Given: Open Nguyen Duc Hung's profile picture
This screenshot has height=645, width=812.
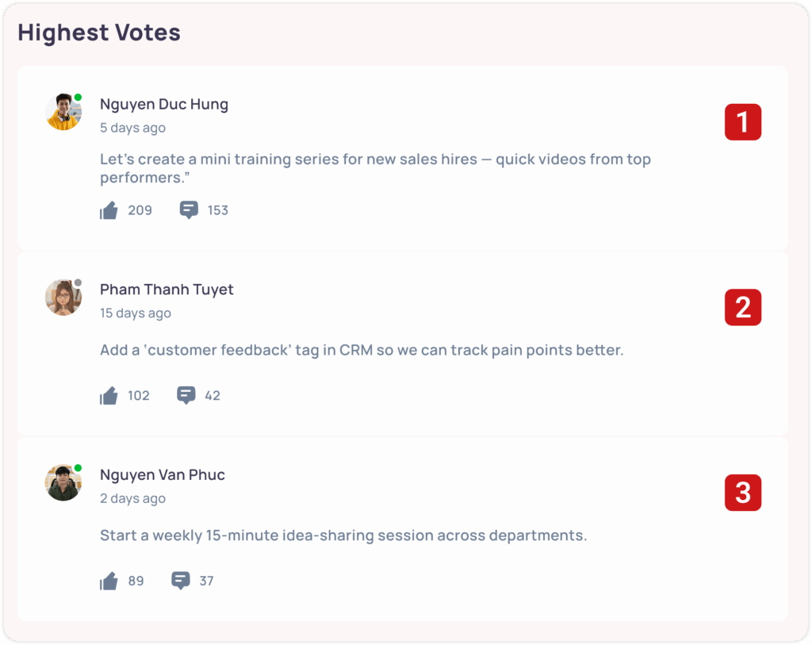Looking at the screenshot, I should tap(63, 112).
